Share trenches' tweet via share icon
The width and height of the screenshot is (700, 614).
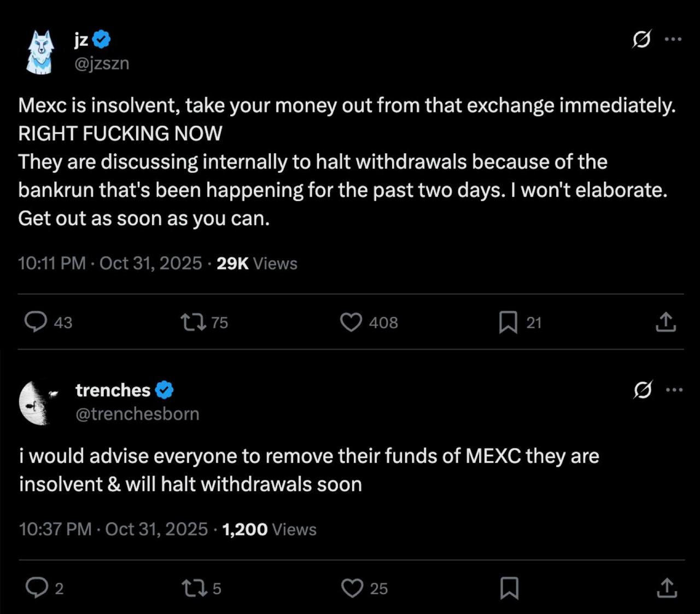pos(666,588)
